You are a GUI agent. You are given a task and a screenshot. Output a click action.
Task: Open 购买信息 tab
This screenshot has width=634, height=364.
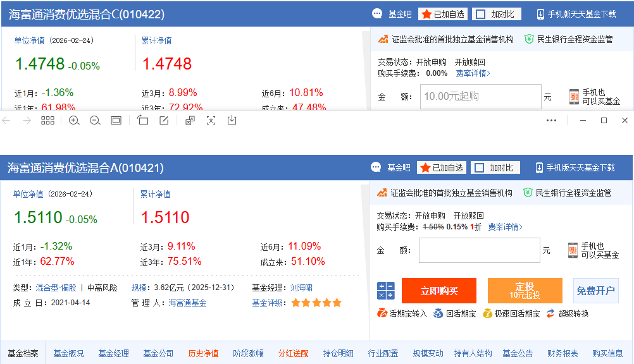[607, 353]
